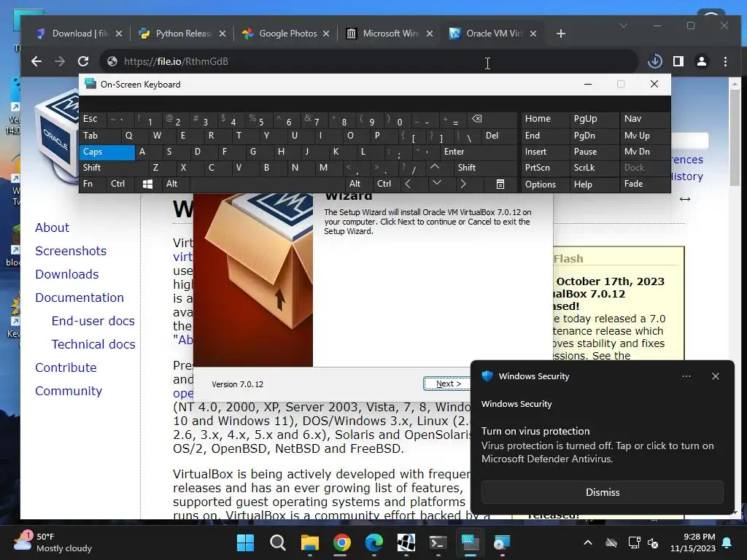The width and height of the screenshot is (747, 560).
Task: Open the tab search dropdown chevron
Action: click(x=623, y=26)
